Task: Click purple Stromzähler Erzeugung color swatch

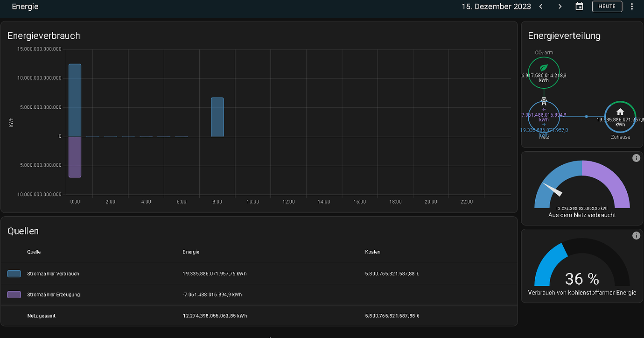Action: (x=14, y=295)
